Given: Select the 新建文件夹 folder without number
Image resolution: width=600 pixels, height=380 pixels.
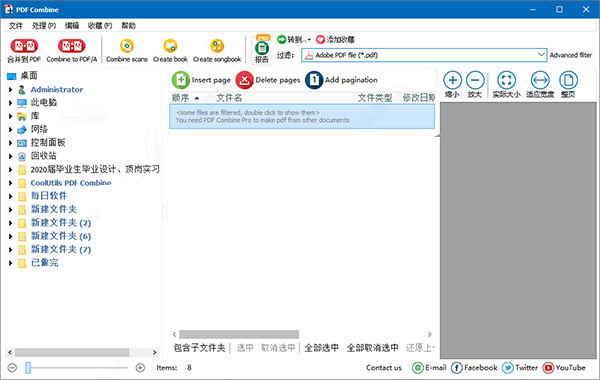Looking at the screenshot, I should (54, 209).
